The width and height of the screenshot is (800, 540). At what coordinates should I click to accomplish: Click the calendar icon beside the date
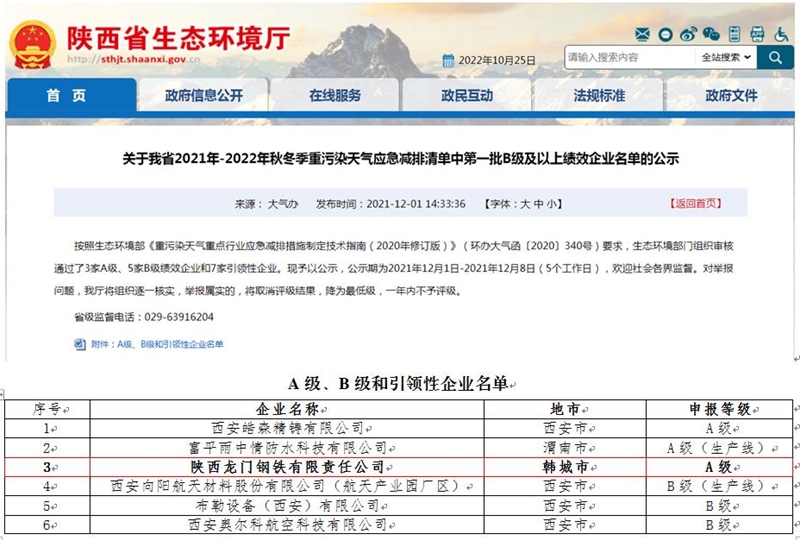tap(449, 60)
